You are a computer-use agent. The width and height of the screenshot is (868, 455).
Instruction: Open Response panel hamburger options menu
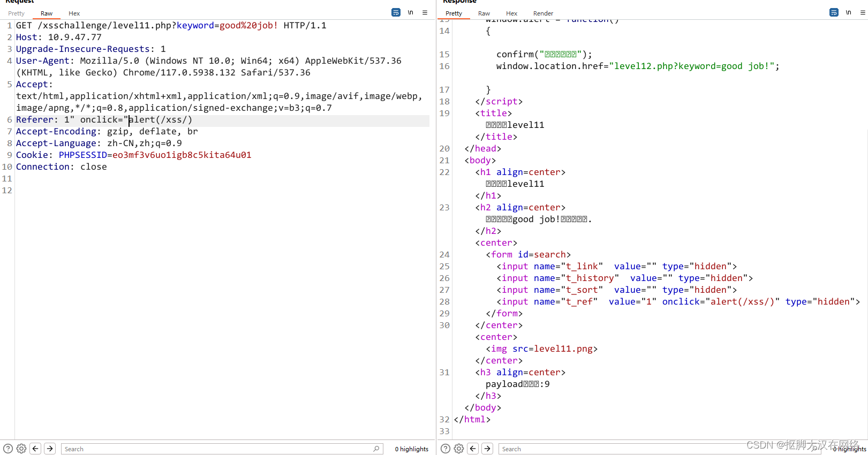point(863,12)
